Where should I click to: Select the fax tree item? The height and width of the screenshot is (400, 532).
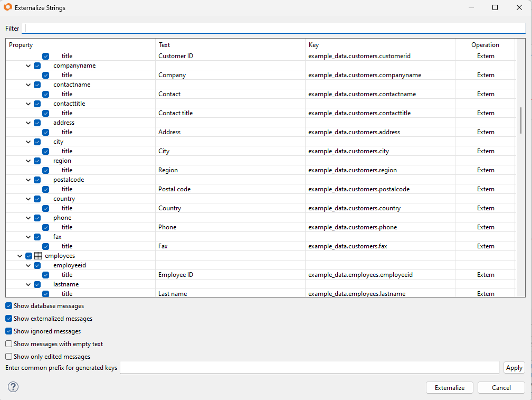pos(58,237)
